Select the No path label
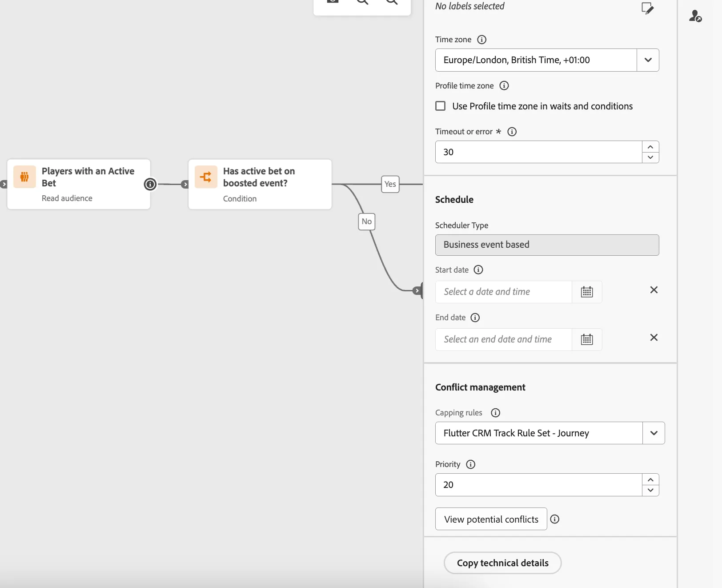 [367, 222]
